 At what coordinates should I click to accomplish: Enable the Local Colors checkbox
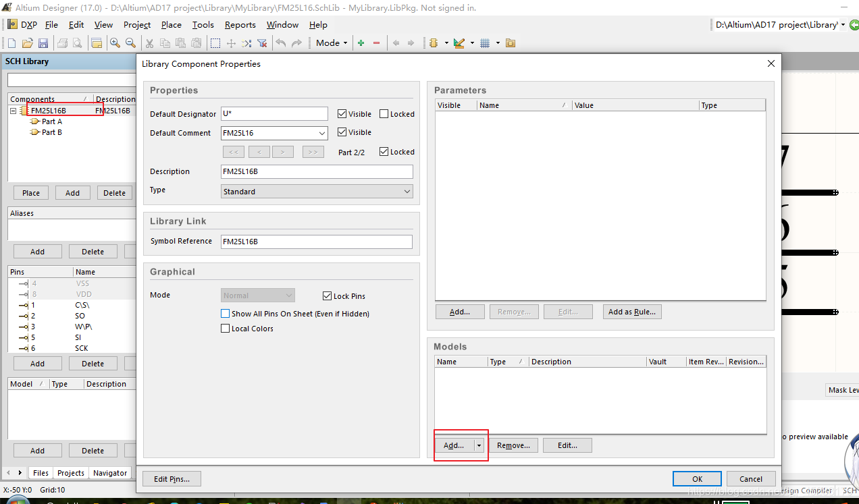coord(226,329)
